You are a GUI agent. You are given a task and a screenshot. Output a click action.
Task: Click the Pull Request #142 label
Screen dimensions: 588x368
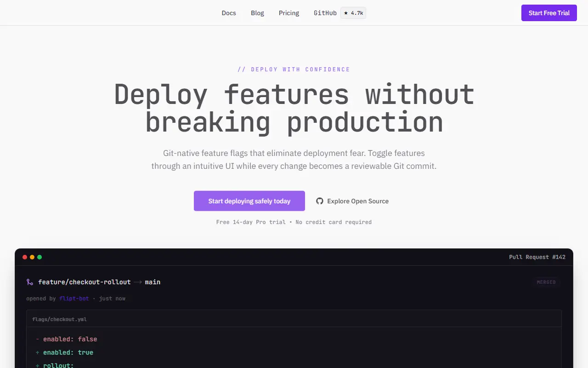click(x=537, y=257)
